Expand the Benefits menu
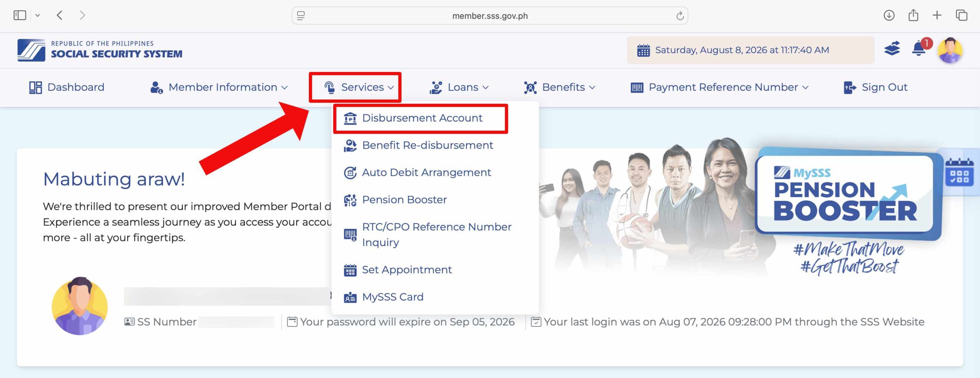The width and height of the screenshot is (980, 378). click(560, 87)
